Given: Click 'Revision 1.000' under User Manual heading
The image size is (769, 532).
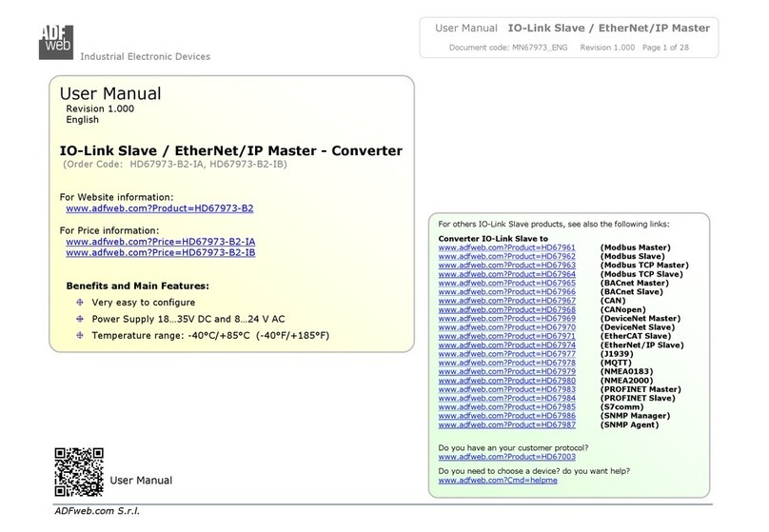Looking at the screenshot, I should [x=100, y=108].
